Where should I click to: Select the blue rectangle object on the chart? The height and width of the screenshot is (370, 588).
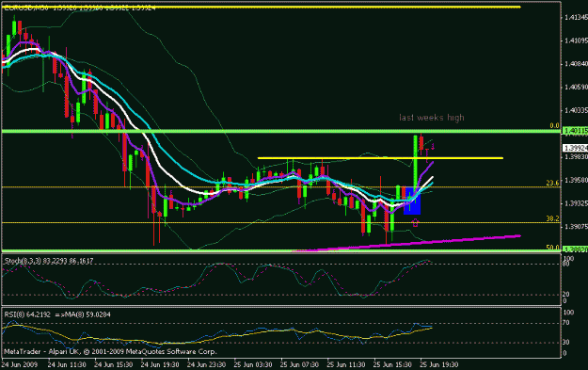pyautogui.click(x=412, y=201)
